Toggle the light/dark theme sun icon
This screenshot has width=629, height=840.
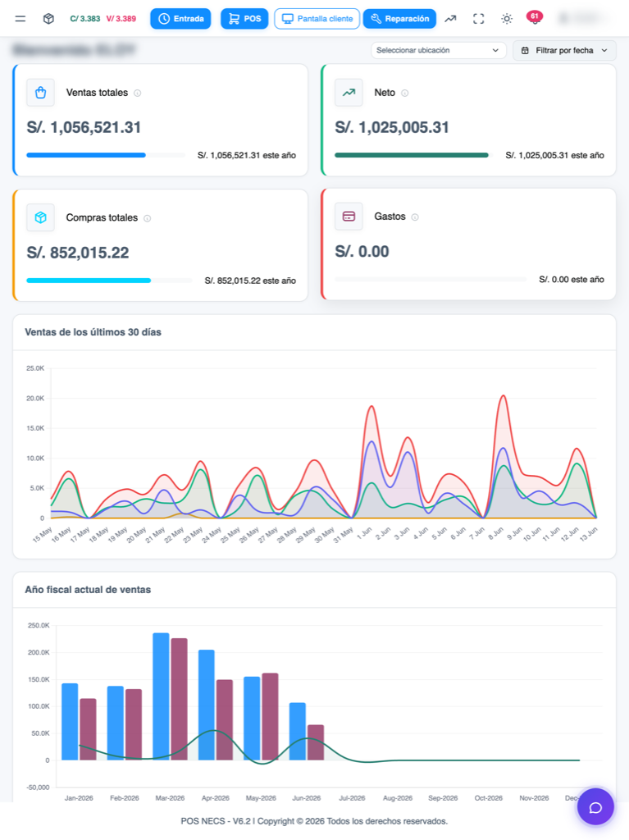coord(507,19)
